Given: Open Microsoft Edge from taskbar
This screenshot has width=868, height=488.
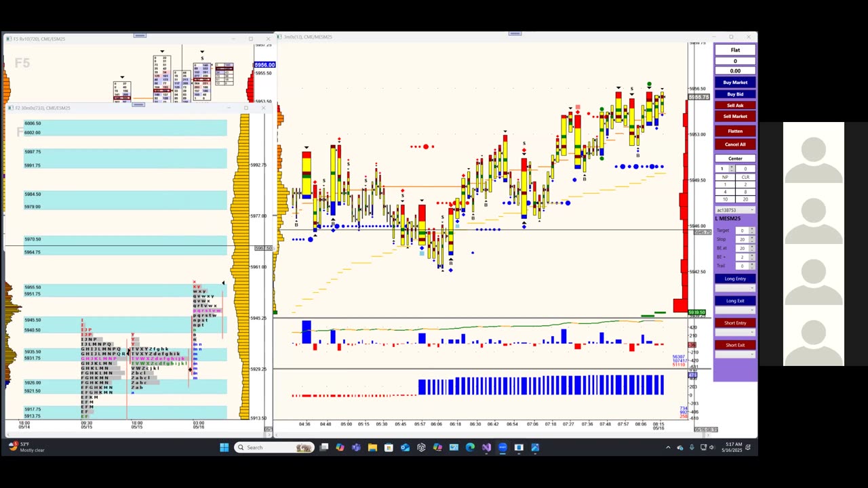Looking at the screenshot, I should point(470,447).
